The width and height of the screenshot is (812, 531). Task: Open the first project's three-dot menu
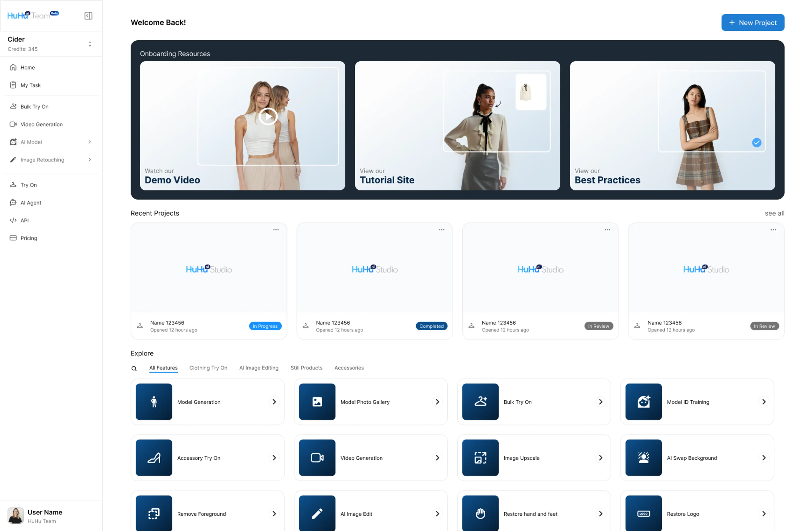[x=276, y=230]
